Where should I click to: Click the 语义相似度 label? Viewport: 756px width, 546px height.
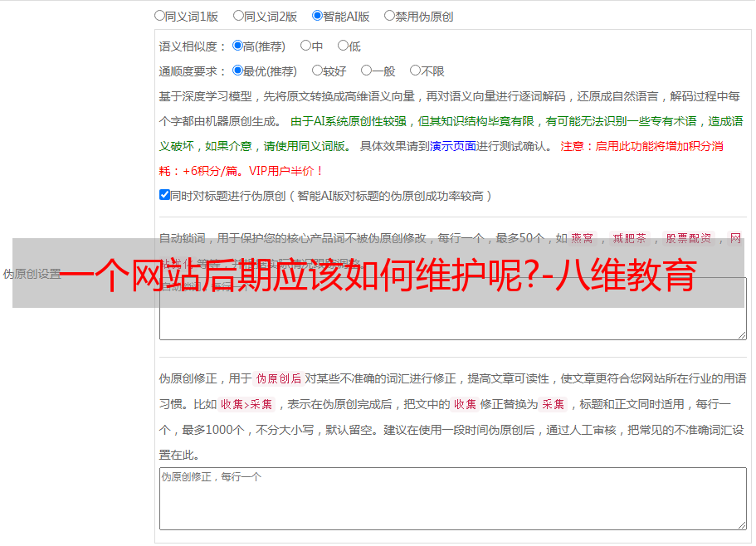(192, 46)
